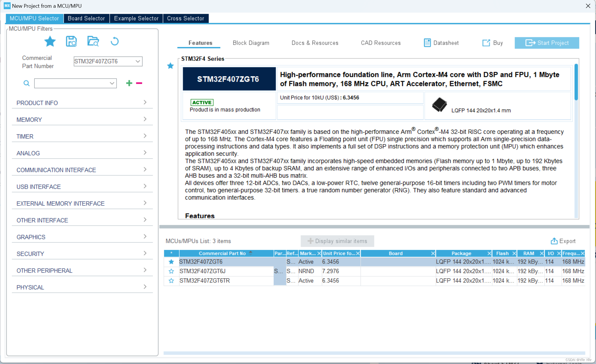Click the Start Project button
This screenshot has height=364, width=596.
[x=547, y=43]
